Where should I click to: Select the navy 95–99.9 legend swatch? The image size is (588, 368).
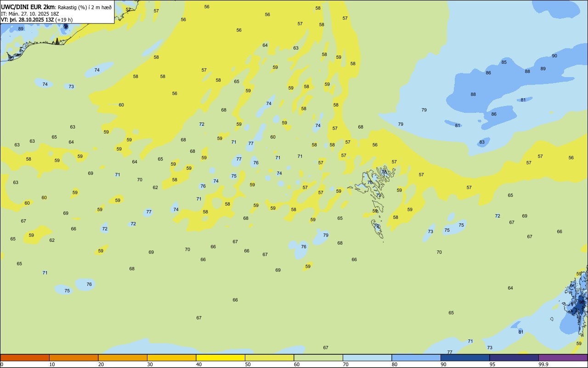click(514, 357)
